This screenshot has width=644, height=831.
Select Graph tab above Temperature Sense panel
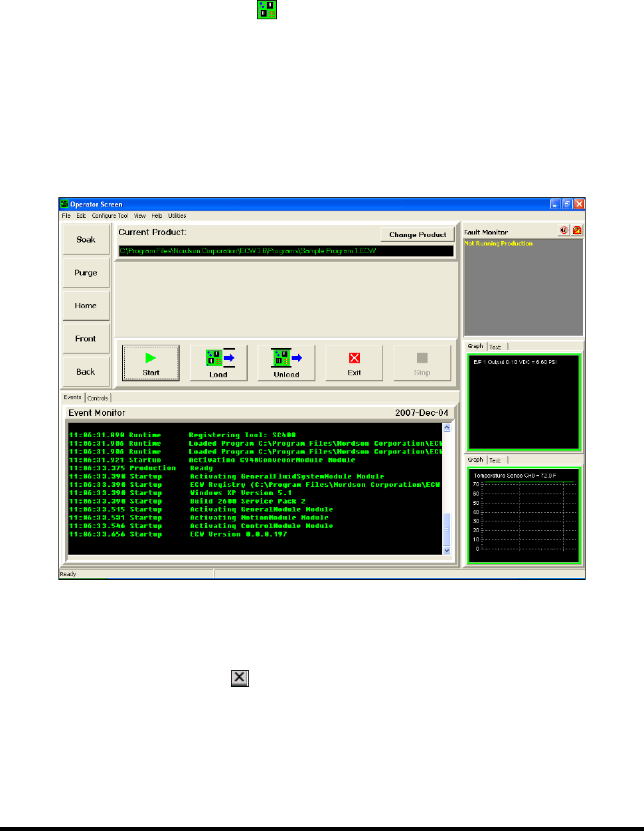pyautogui.click(x=475, y=460)
